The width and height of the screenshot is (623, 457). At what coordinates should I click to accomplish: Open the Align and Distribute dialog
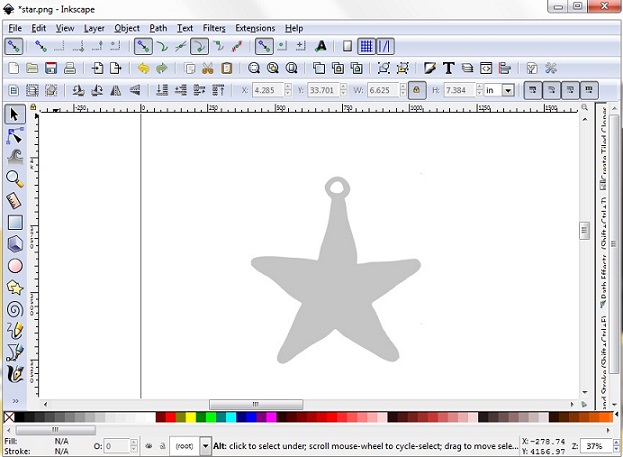coord(505,68)
